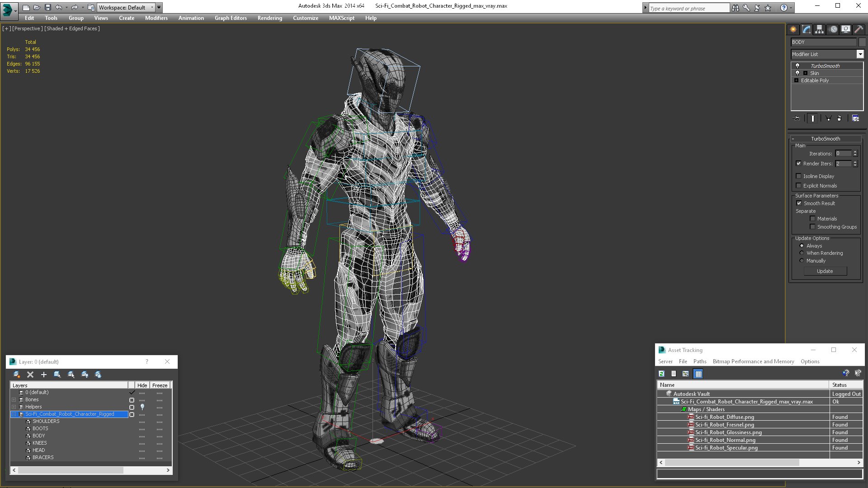This screenshot has width=868, height=488.
Task: Click the favorites star icon in title bar
Action: pos(768,8)
